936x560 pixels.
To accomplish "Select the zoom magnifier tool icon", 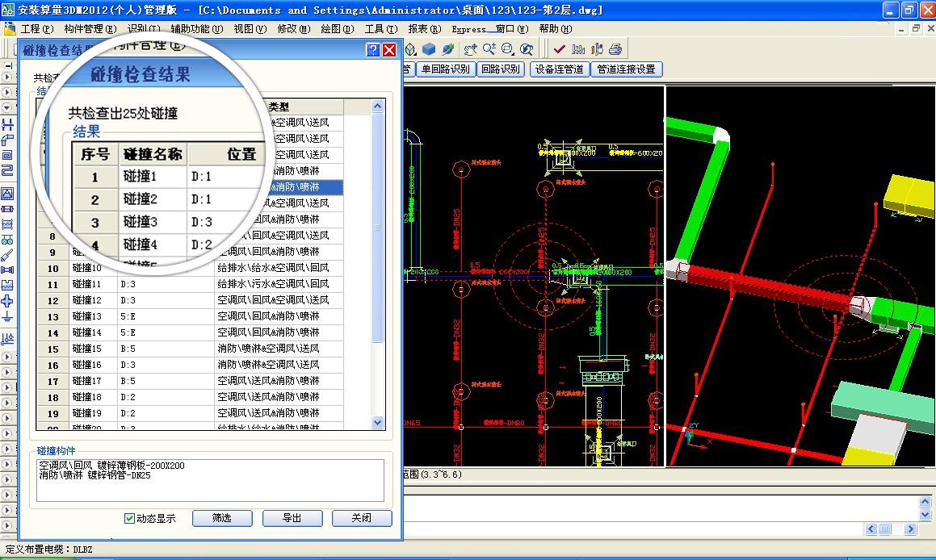I will tap(490, 48).
